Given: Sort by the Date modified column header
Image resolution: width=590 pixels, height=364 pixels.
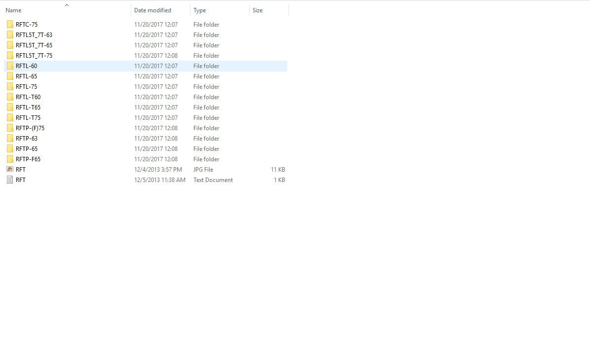Looking at the screenshot, I should tap(152, 10).
